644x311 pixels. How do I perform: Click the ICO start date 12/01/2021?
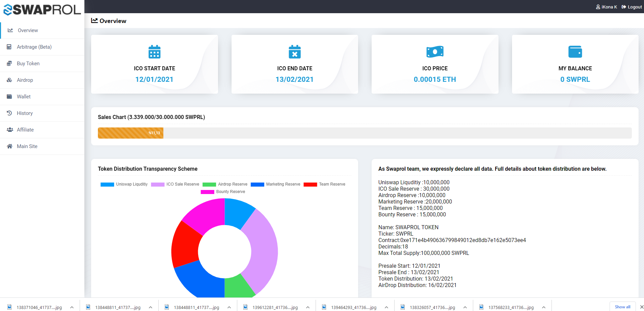point(154,79)
